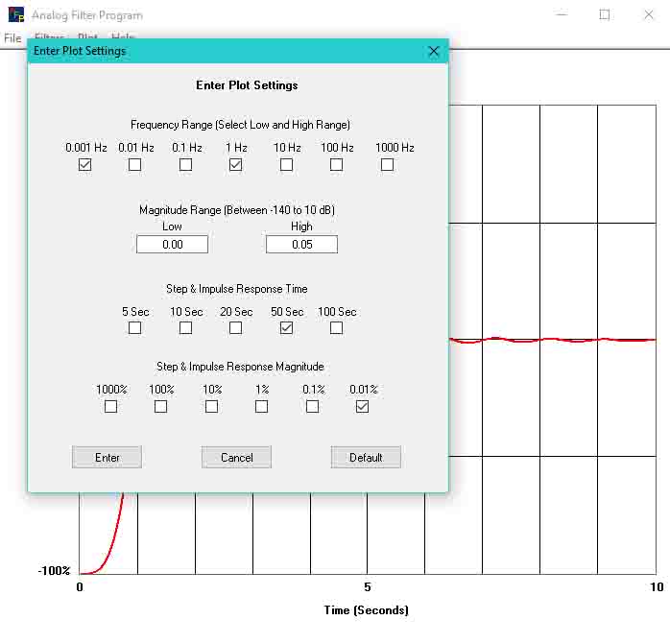The image size is (670, 644).
Task: Click the Enter button in dialog
Action: pyautogui.click(x=107, y=457)
